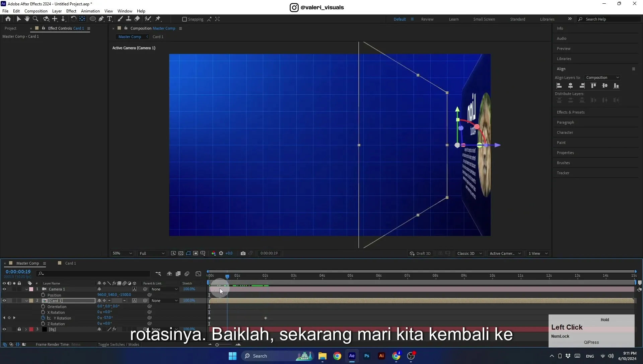Select the Type tool
The width and height of the screenshot is (643, 364).
coord(110,19)
